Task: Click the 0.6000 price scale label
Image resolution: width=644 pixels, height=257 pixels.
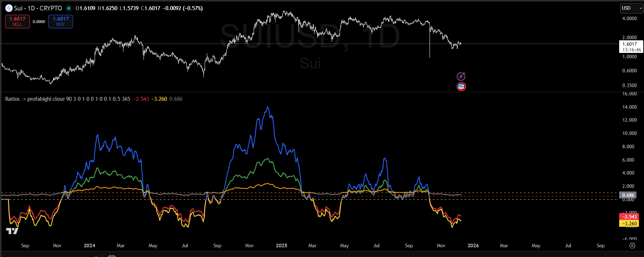Action: [629, 71]
